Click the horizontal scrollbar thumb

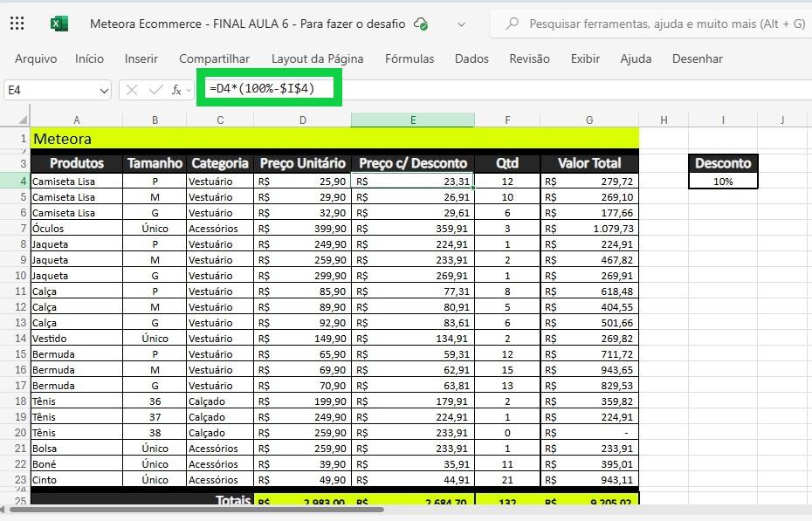196,510
